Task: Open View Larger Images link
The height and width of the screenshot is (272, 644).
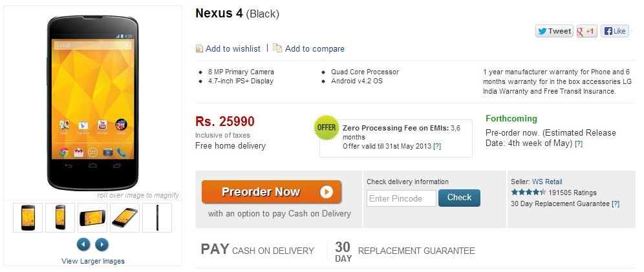Action: 93,261
